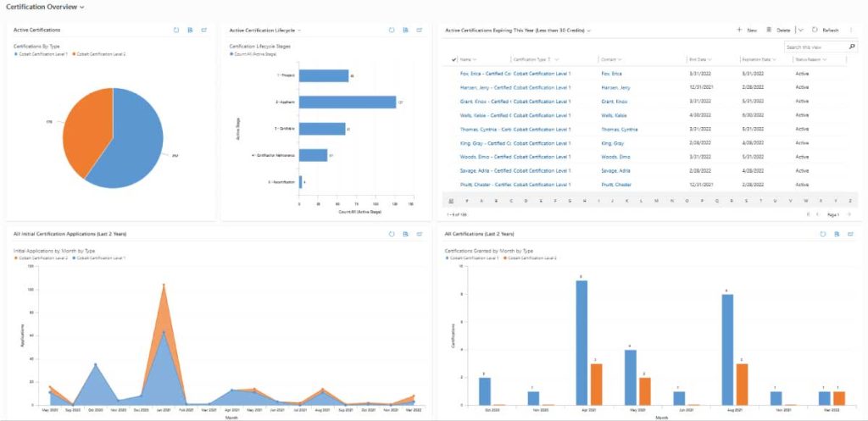
Task: Refresh the Active Certifications chart
Action: (176, 30)
